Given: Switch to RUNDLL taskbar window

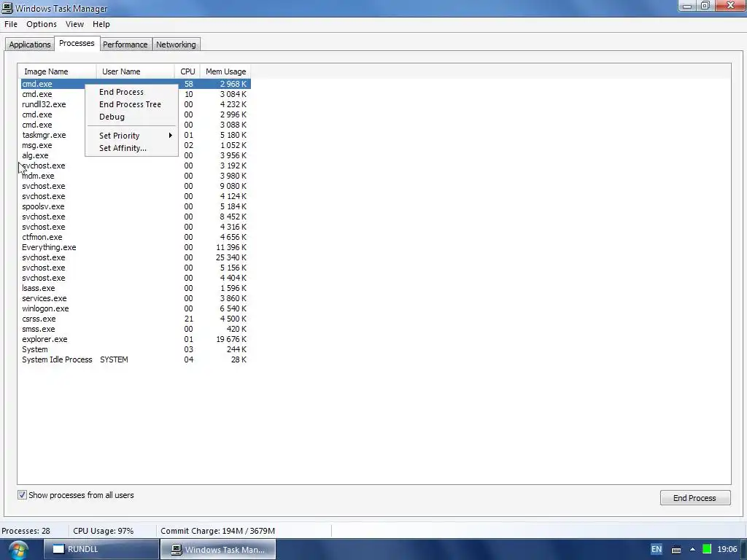Looking at the screenshot, I should tap(101, 549).
